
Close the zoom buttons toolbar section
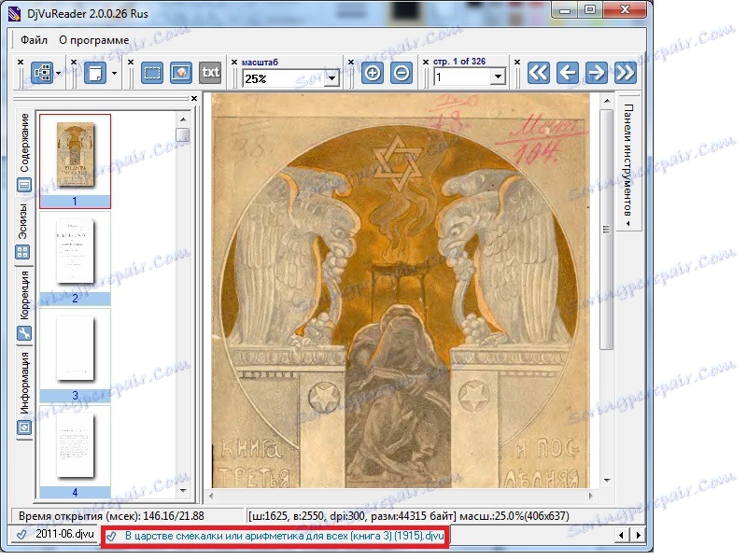pos(351,63)
